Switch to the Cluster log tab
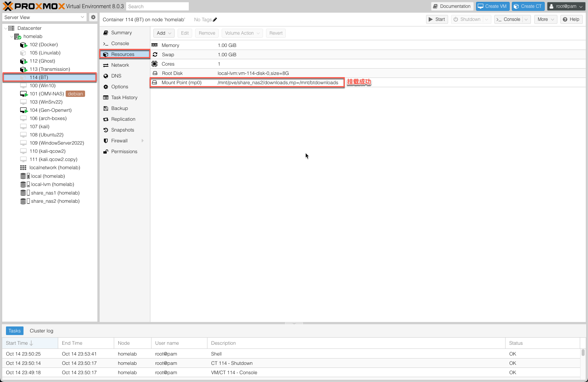 (x=41, y=331)
